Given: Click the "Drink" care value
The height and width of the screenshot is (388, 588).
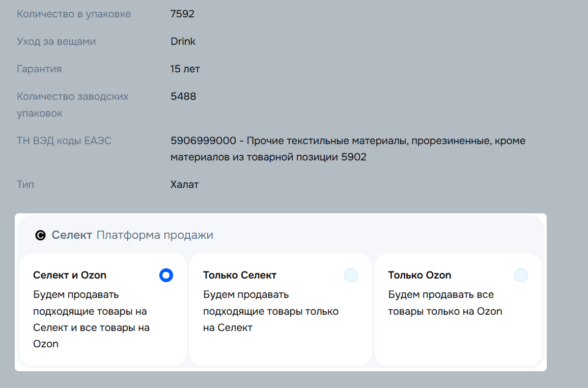Looking at the screenshot, I should pos(183,41).
